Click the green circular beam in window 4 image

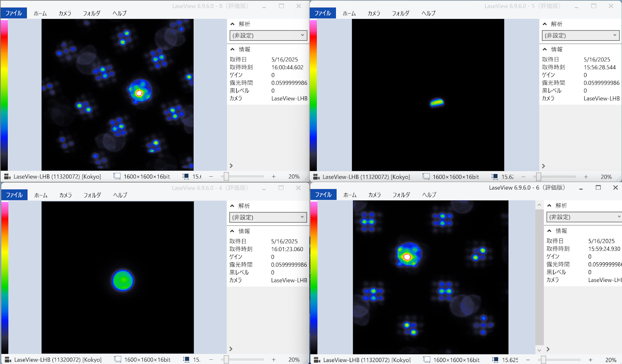(123, 280)
